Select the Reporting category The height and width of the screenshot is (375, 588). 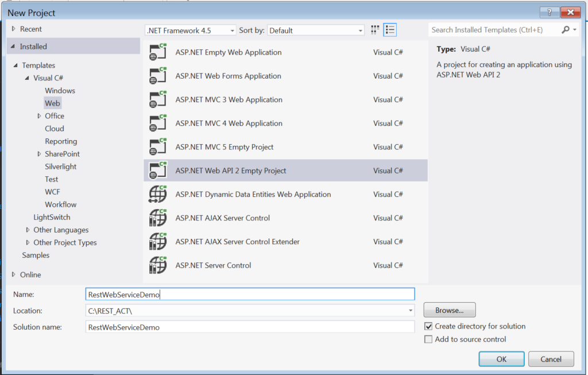(61, 141)
